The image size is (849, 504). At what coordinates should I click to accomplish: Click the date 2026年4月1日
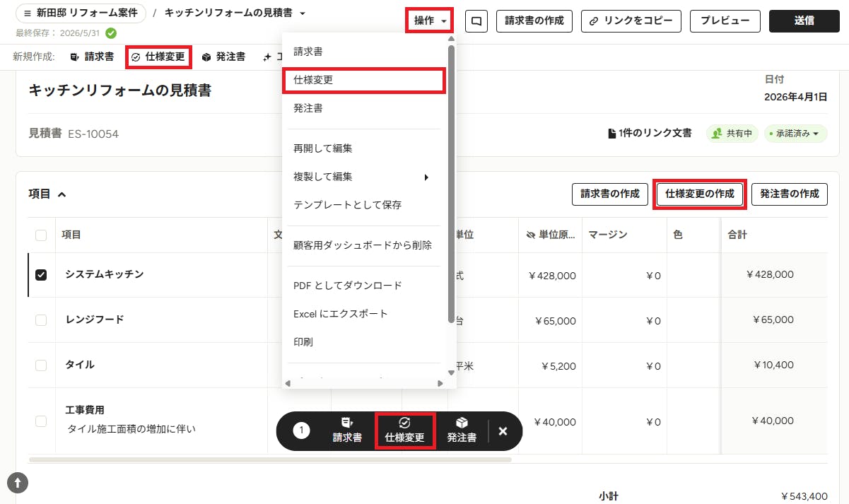click(796, 97)
